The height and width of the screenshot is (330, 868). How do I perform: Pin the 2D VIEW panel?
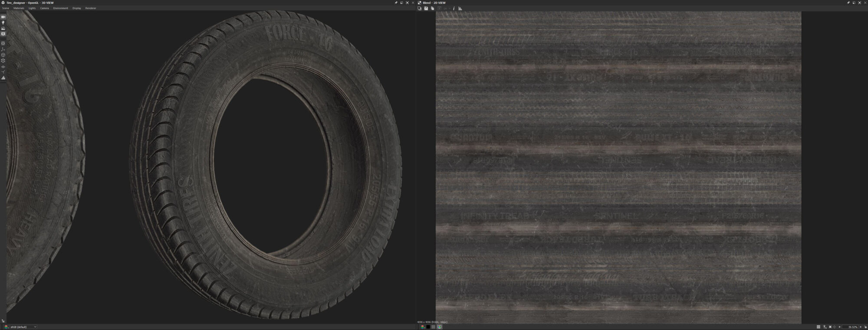848,3
